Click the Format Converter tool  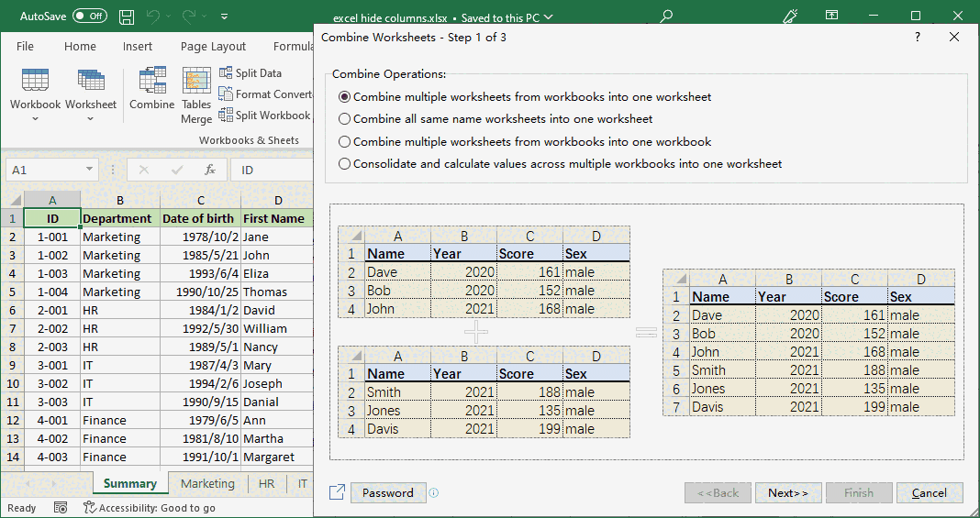(x=265, y=94)
